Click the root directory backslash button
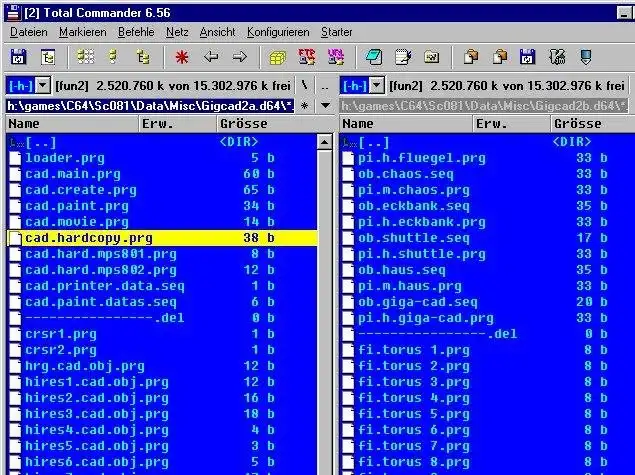Screen dimensions: 635x475 (305, 85)
